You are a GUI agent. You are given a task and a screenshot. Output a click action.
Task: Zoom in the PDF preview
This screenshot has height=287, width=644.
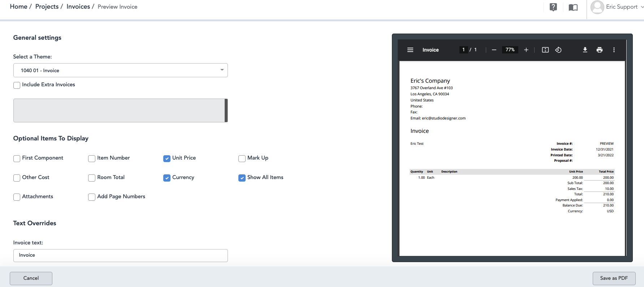tap(526, 50)
